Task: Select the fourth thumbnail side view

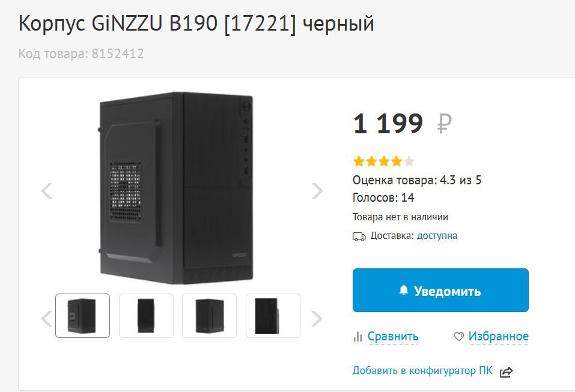Action: [x=273, y=315]
